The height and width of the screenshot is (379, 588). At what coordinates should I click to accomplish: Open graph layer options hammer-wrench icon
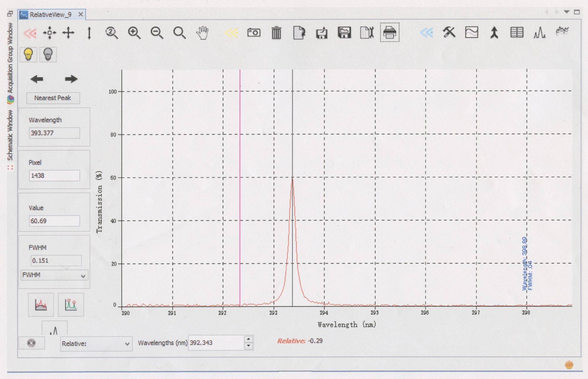pyautogui.click(x=449, y=32)
